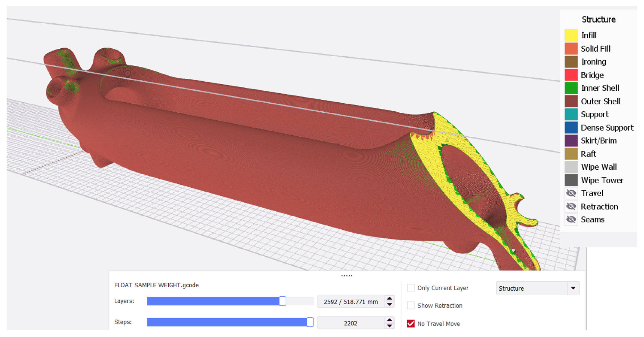The width and height of the screenshot is (644, 337).
Task: Click the Wipe Tower swatch
Action: tap(571, 180)
